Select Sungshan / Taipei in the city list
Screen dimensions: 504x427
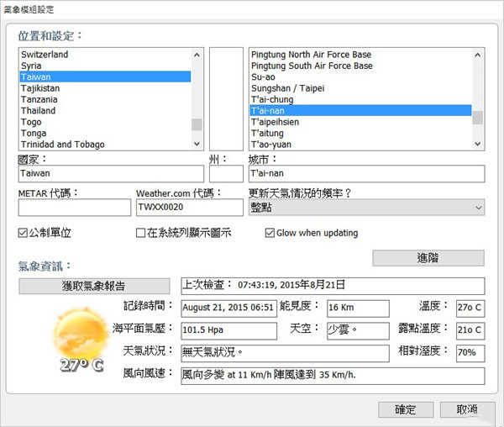click(360, 88)
